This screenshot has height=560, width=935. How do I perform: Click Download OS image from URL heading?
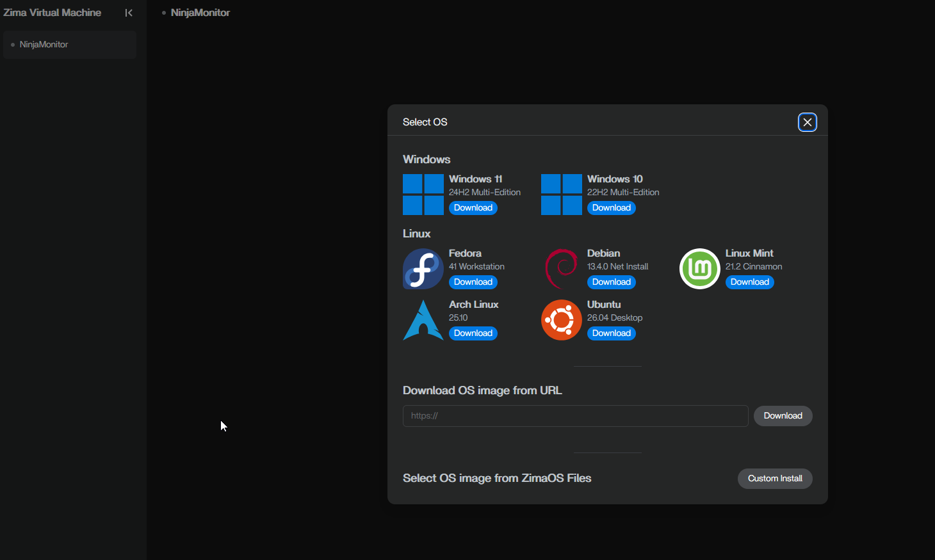(x=482, y=390)
